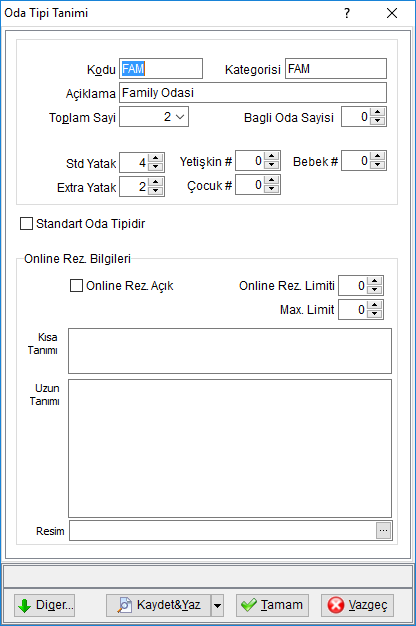Enable the Online Rez. Açık checkbox
This screenshot has width=416, height=626.
[x=76, y=286]
